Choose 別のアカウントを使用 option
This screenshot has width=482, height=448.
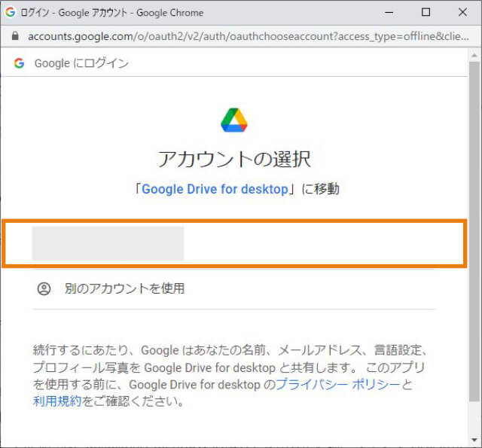click(x=234, y=289)
